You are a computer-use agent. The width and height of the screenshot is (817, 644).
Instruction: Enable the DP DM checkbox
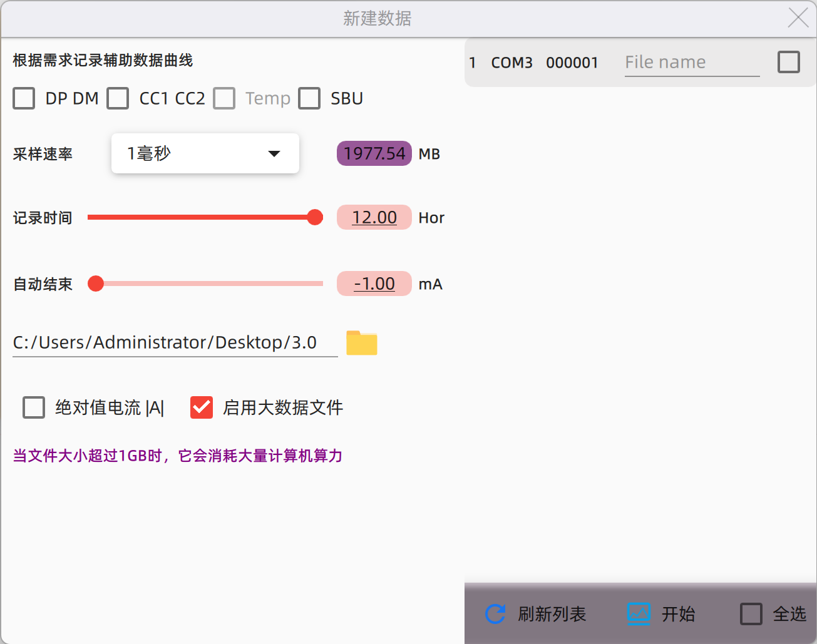tap(24, 98)
